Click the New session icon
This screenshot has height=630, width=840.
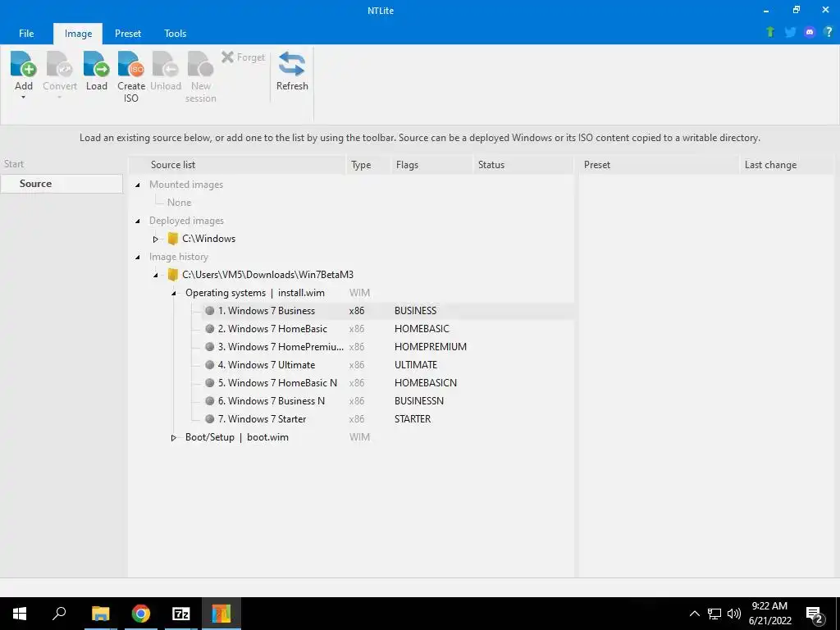pos(200,64)
